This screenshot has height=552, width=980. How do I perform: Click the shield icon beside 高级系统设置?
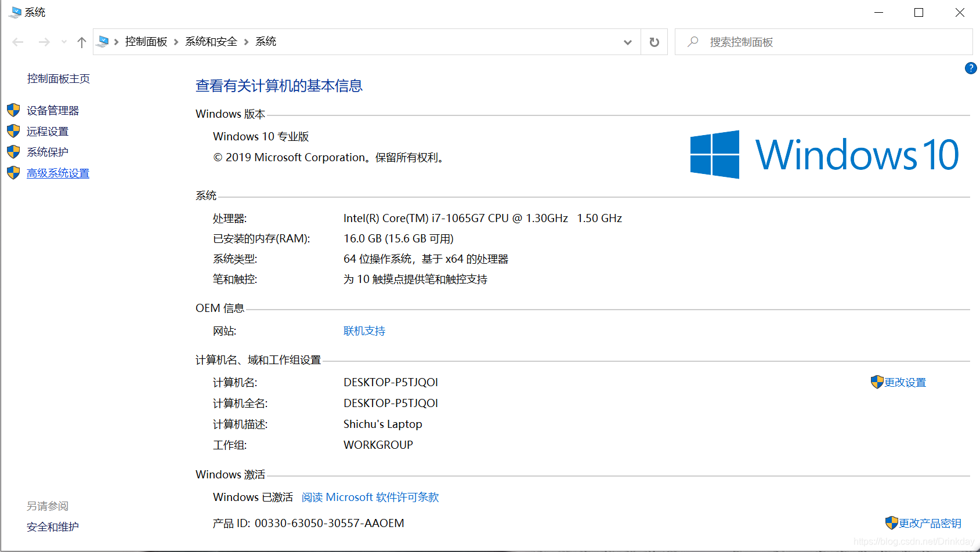point(13,173)
